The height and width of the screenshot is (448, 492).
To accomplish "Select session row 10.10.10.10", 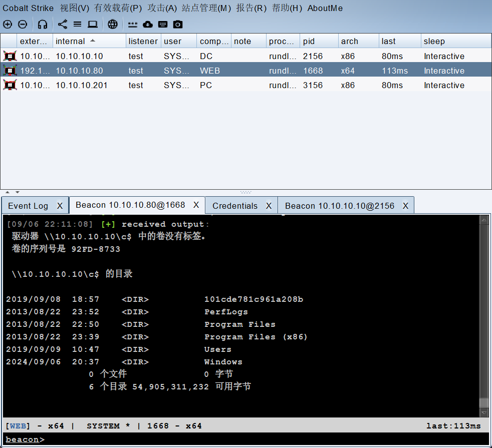I will click(245, 56).
